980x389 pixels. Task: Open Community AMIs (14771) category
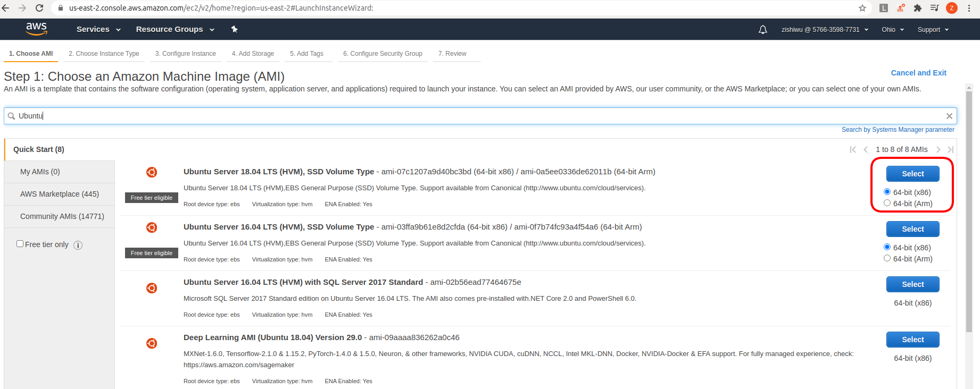(60, 216)
